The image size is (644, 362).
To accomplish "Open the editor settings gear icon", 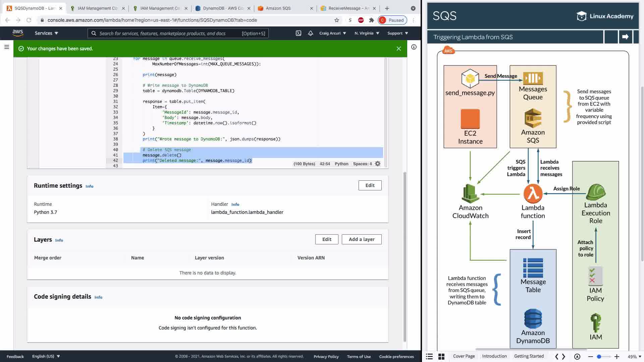I will (378, 164).
